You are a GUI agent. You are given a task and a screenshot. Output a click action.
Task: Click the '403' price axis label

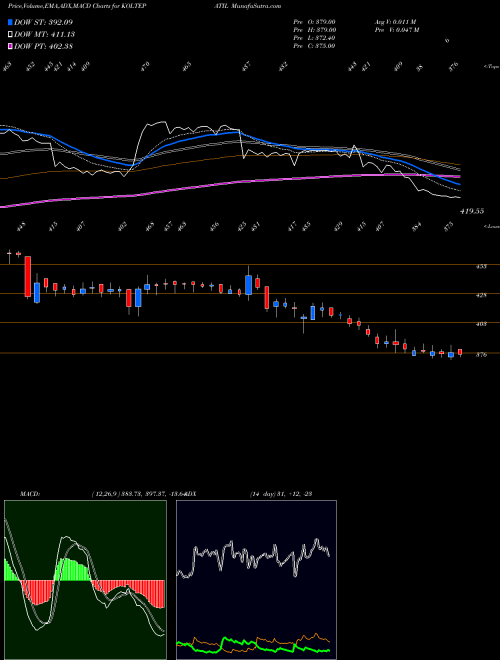click(x=481, y=324)
